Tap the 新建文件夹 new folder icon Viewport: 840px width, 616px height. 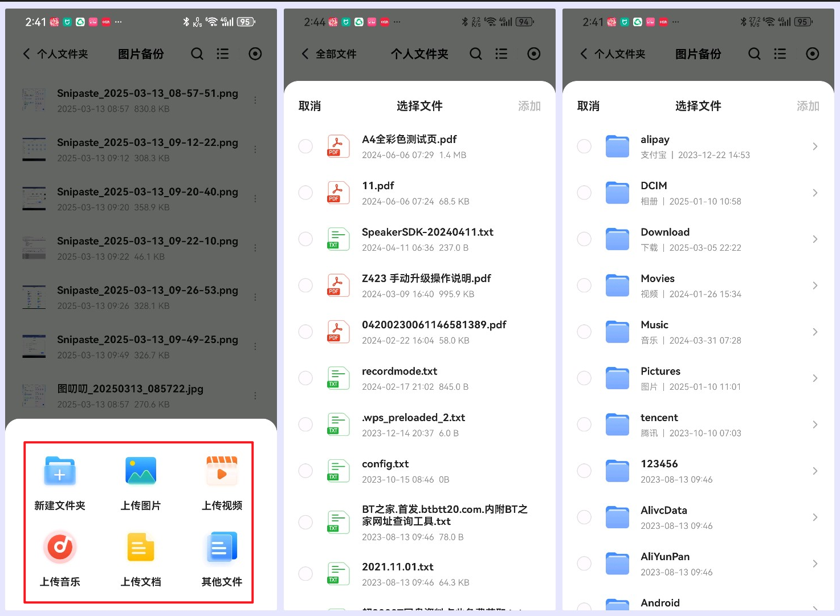point(60,471)
